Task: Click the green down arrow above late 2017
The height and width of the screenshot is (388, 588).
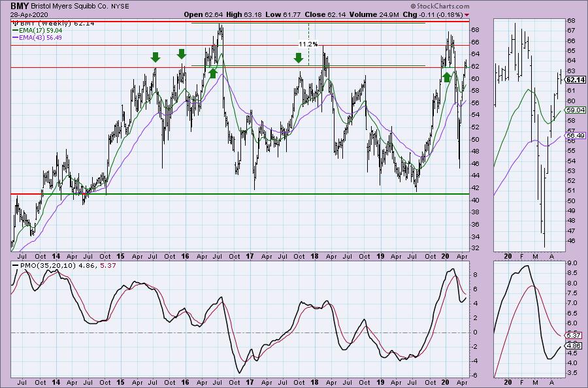Action: click(299, 57)
